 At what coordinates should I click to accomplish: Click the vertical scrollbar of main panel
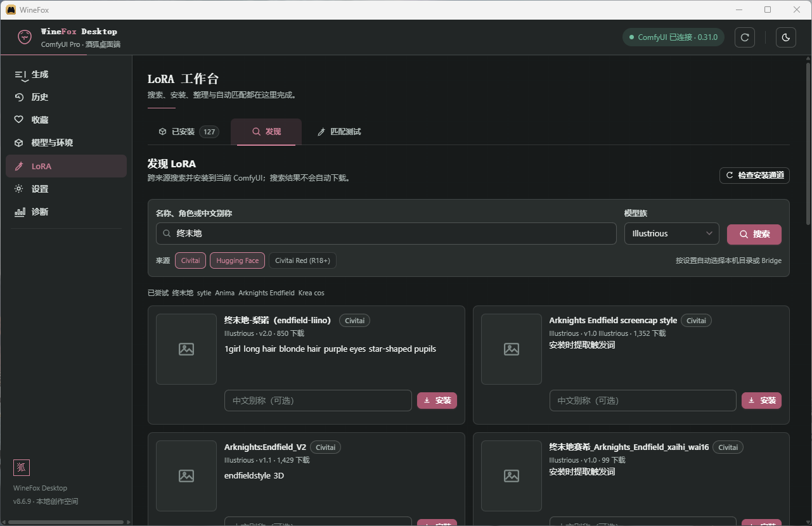(x=808, y=143)
